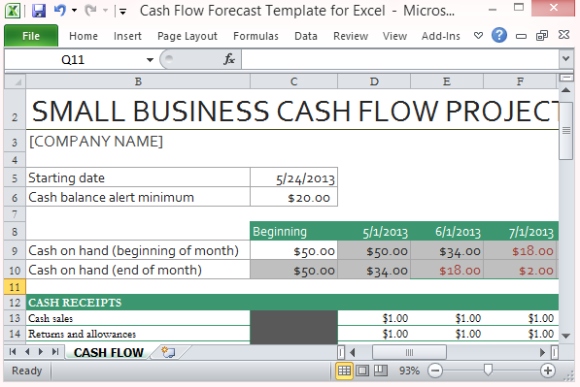Select the Page Layout tab
Image resolution: width=580 pixels, height=387 pixels.
(x=187, y=36)
